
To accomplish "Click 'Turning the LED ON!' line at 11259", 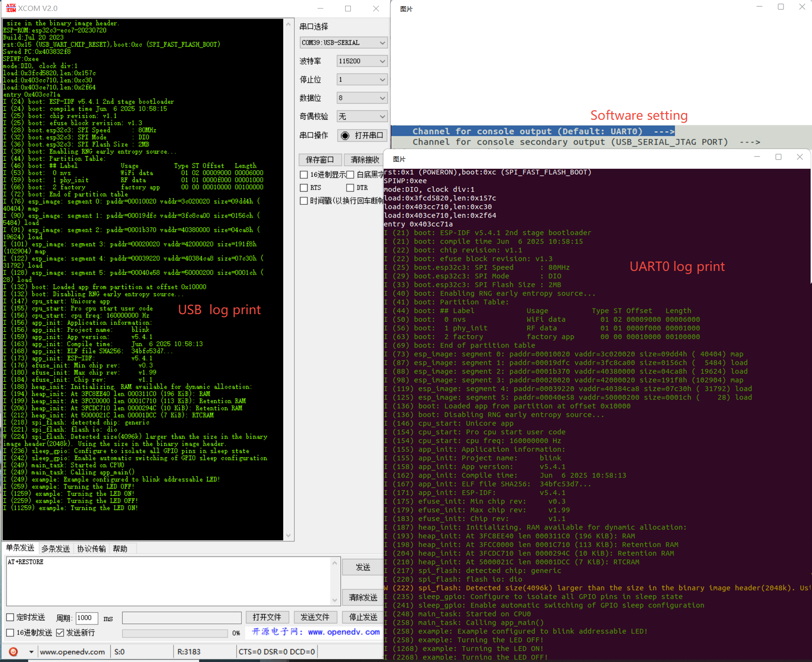I will [71, 508].
